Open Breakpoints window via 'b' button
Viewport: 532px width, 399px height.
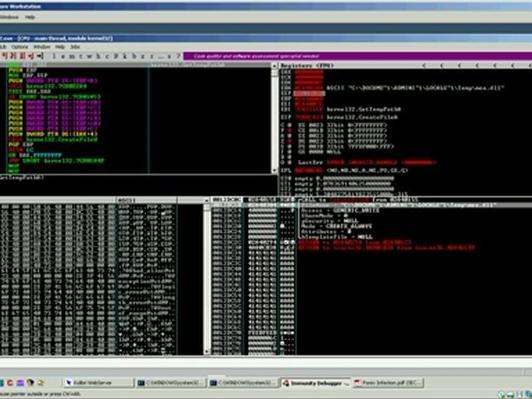tap(134, 57)
